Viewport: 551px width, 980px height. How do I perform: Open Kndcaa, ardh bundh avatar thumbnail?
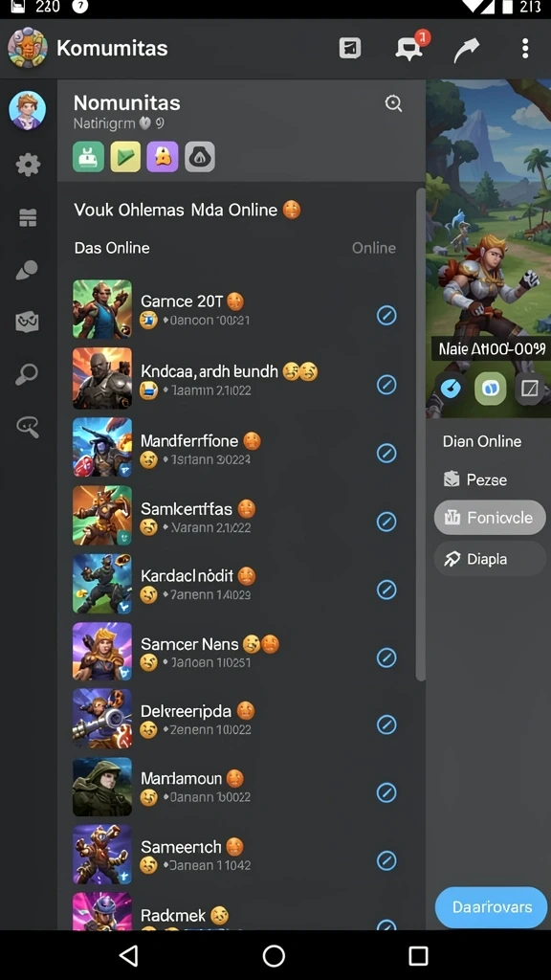pyautogui.click(x=102, y=378)
